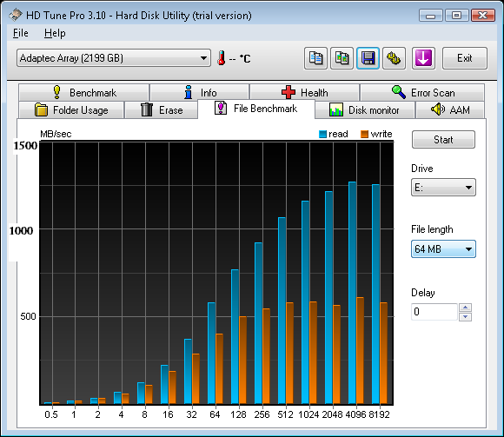Click the purple down-arrow minimize to tray icon
The height and width of the screenshot is (437, 504).
[x=423, y=58]
